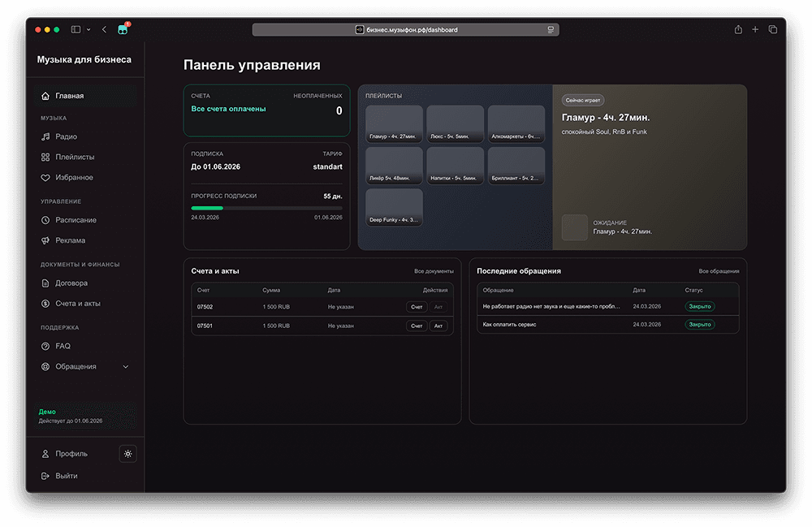812x527 pixels.
Task: Click the subscription progress bar
Action: point(266,208)
